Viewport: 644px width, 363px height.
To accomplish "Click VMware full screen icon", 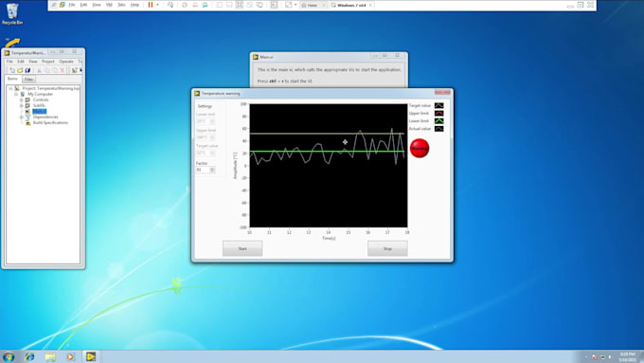I will 240,5.
